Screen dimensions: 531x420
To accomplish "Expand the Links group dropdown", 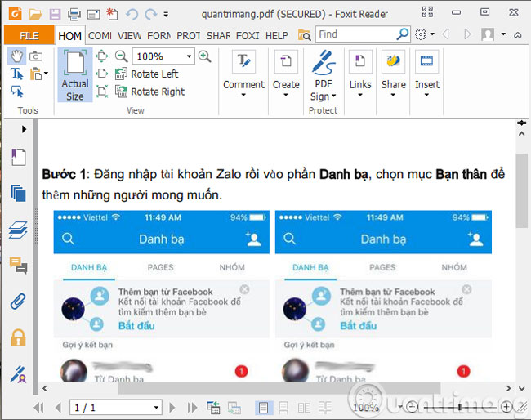I will pyautogui.click(x=360, y=95).
